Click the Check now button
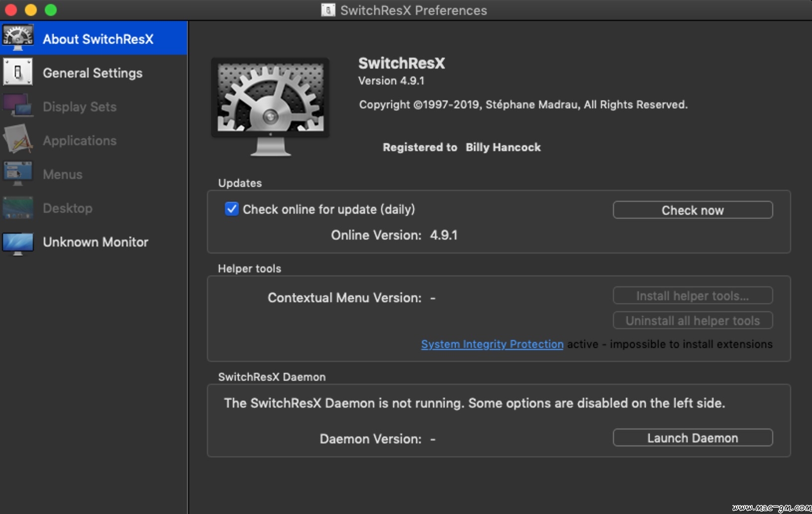812x514 pixels. 693,210
